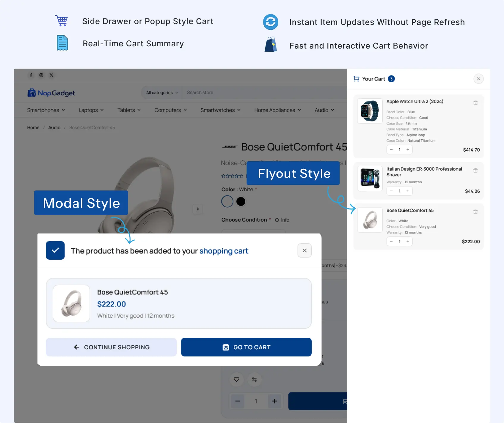Click the product rating stars
Screen dimensions: 504x423
coord(232,176)
